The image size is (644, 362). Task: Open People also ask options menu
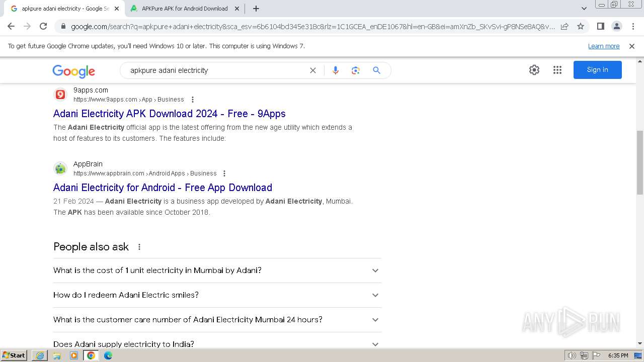139,247
